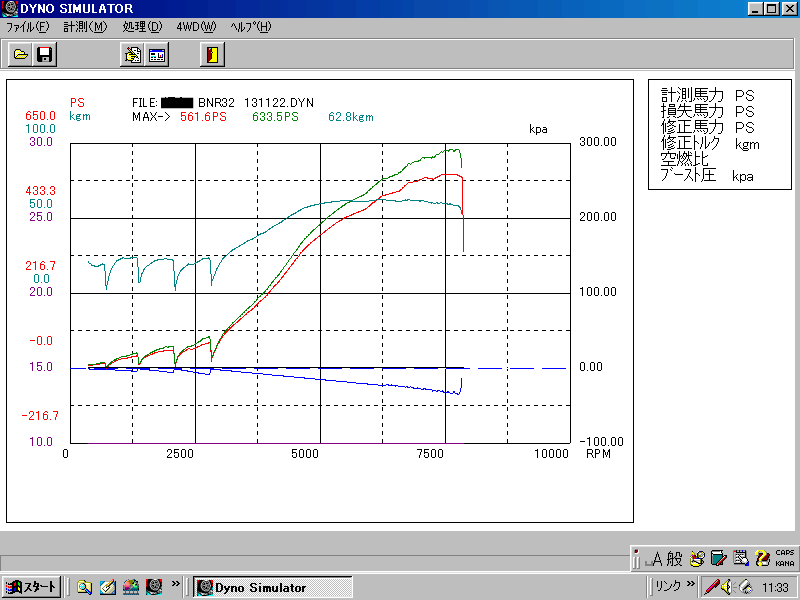Screen dimensions: 800x600
Task: Click the open file folder icon
Action: point(20,55)
